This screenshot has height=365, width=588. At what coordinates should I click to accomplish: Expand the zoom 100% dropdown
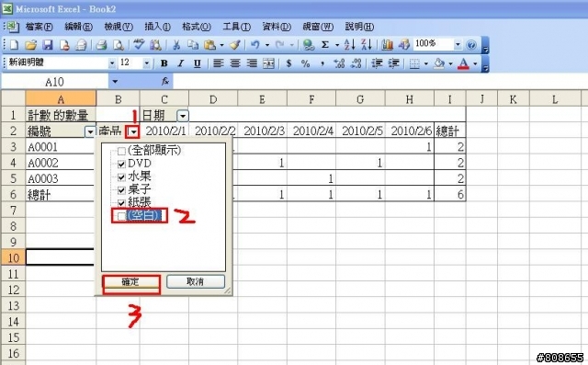click(x=458, y=45)
